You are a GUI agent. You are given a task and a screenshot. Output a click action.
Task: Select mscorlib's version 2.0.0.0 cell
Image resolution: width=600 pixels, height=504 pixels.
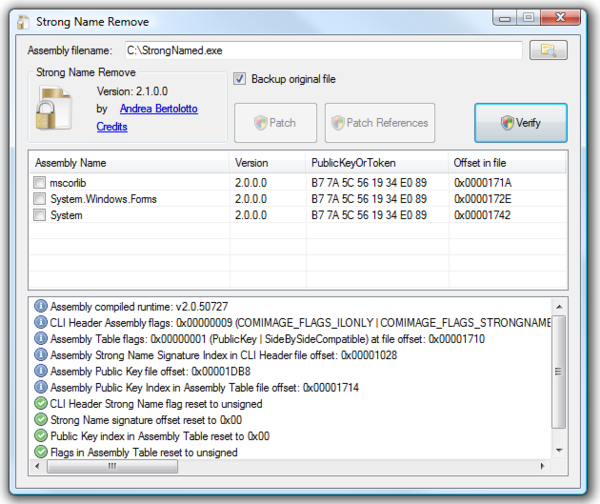(251, 183)
